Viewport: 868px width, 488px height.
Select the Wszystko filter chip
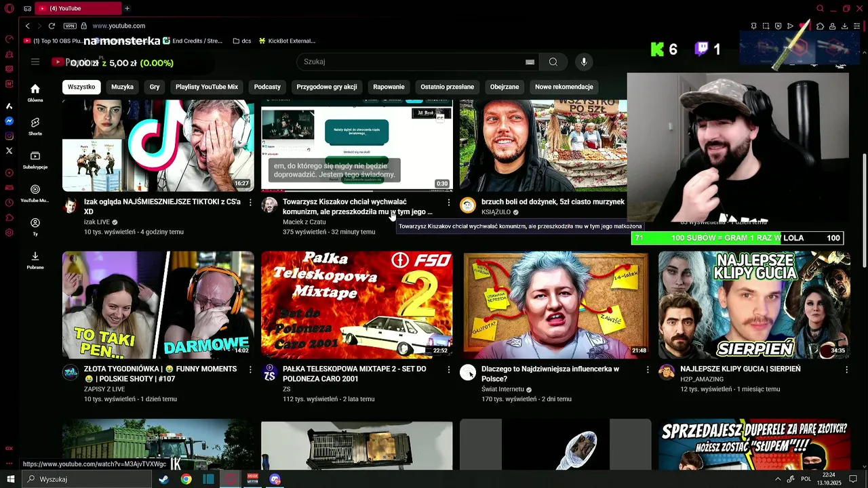tap(81, 87)
